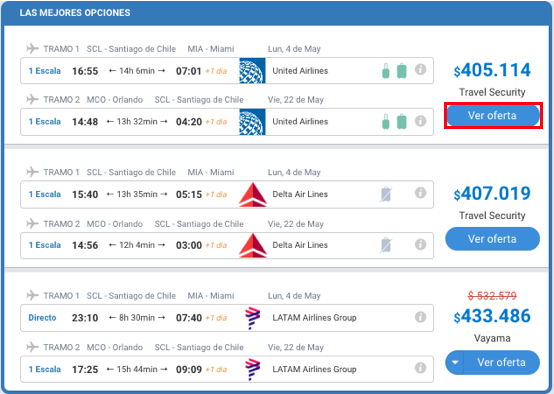Click United Airlines logo on 16:55 flight
Image resolution: width=554 pixels, height=394 pixels.
pos(252,71)
